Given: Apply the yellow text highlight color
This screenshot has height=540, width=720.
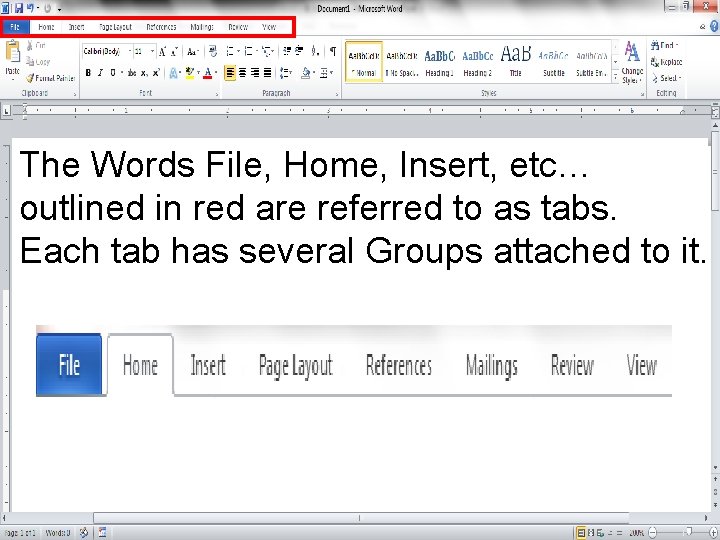Looking at the screenshot, I should tap(189, 73).
